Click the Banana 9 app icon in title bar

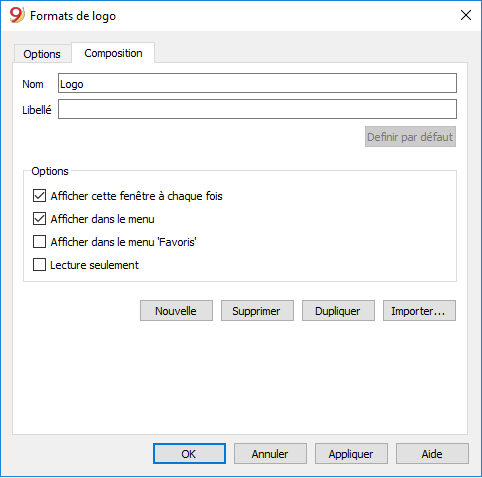pos(17,15)
